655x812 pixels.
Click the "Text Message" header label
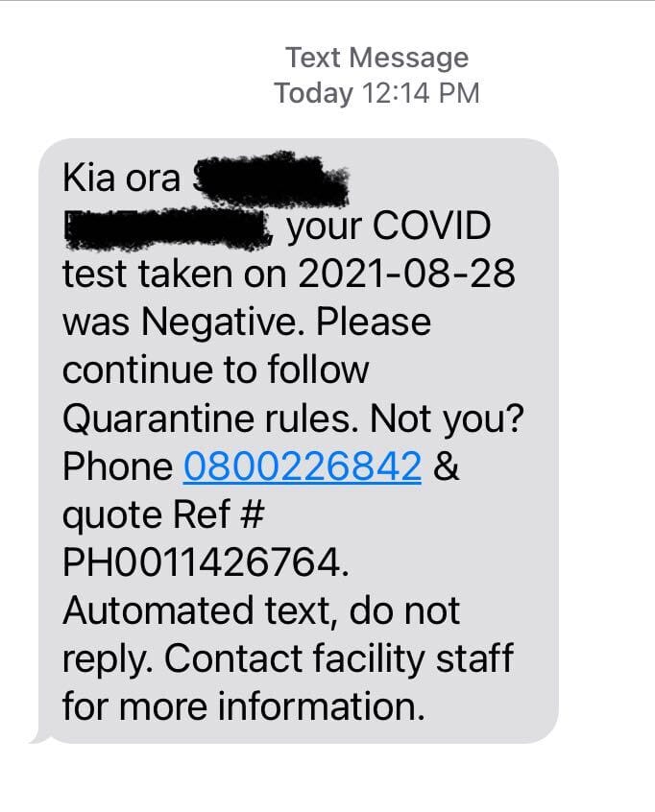[x=376, y=58]
